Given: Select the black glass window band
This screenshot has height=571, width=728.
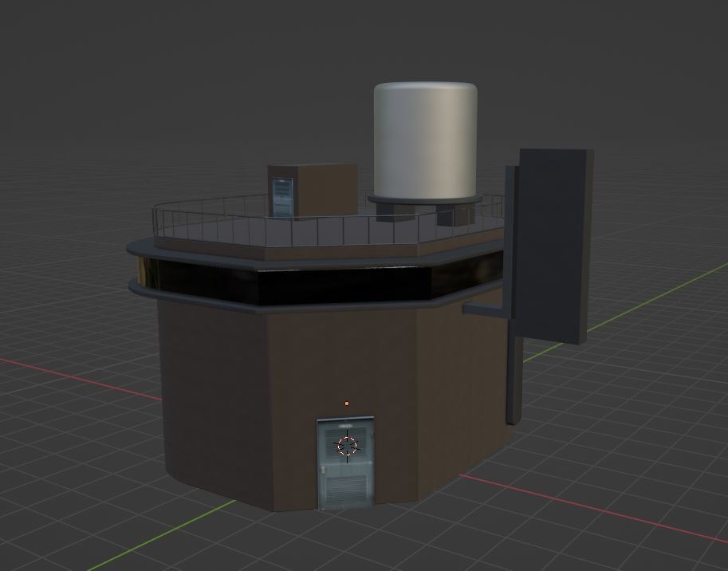Looking at the screenshot, I should [321, 281].
